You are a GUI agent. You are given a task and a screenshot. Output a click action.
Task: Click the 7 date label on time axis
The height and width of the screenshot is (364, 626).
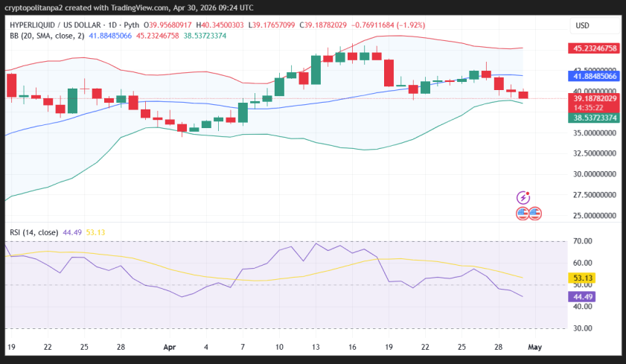[x=243, y=347]
